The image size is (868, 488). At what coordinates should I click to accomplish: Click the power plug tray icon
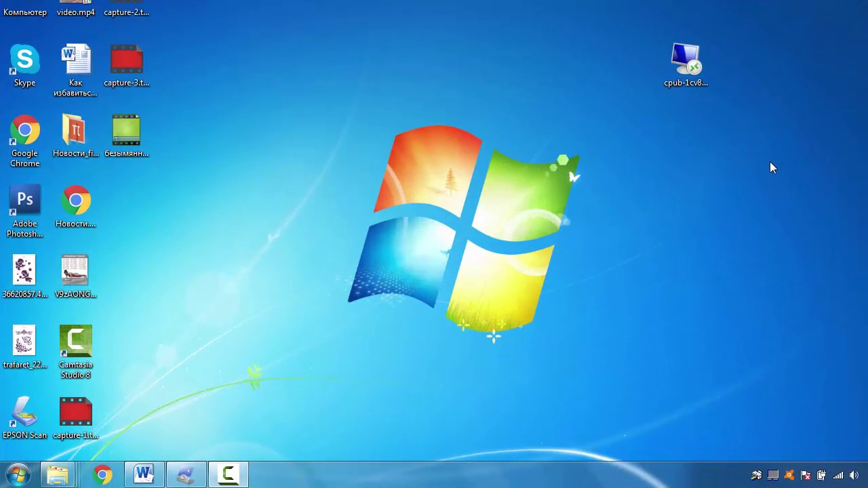(822, 475)
